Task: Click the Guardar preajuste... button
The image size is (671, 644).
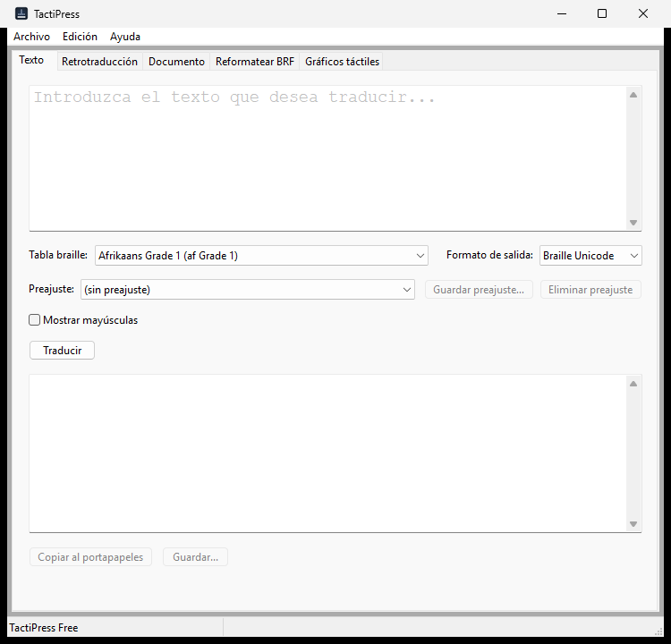Action: point(479,290)
